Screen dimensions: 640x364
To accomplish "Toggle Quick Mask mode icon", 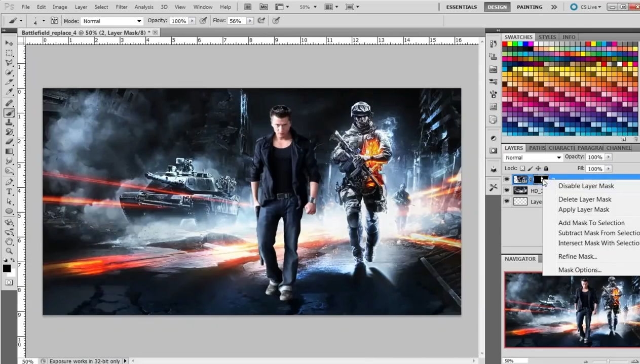I will coord(9,282).
